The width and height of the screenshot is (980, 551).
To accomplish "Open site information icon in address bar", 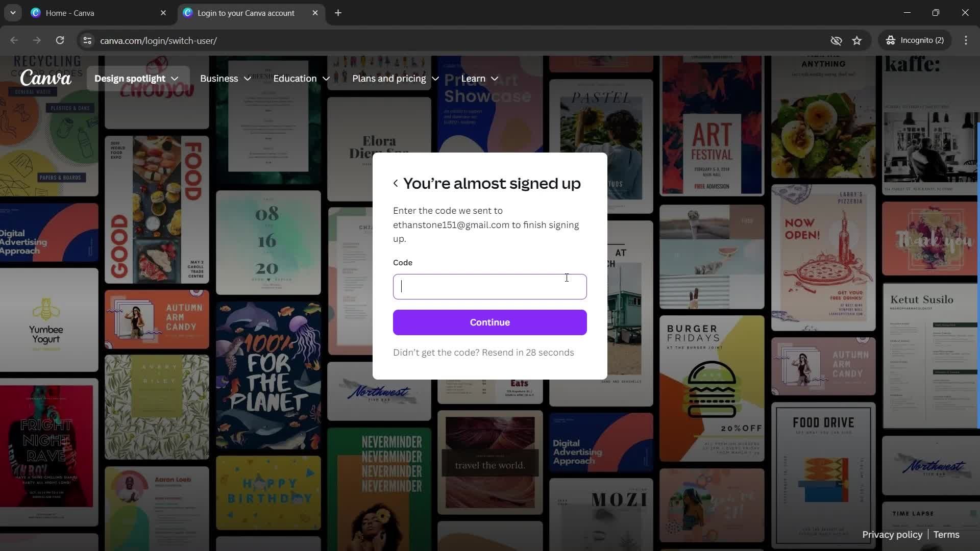I will click(x=87, y=40).
